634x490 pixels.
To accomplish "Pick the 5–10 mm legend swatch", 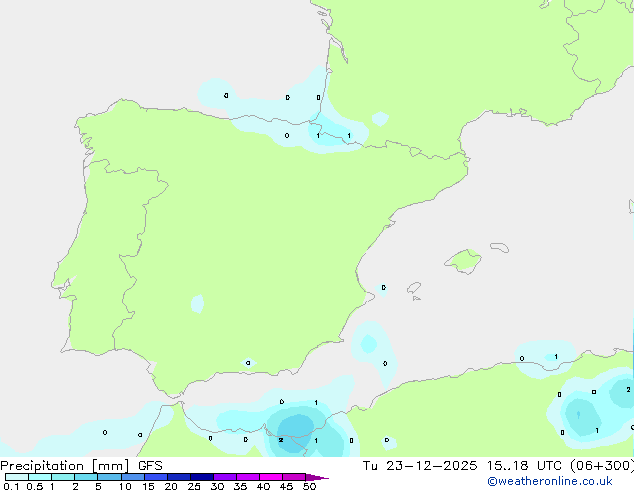I will click(x=109, y=477).
